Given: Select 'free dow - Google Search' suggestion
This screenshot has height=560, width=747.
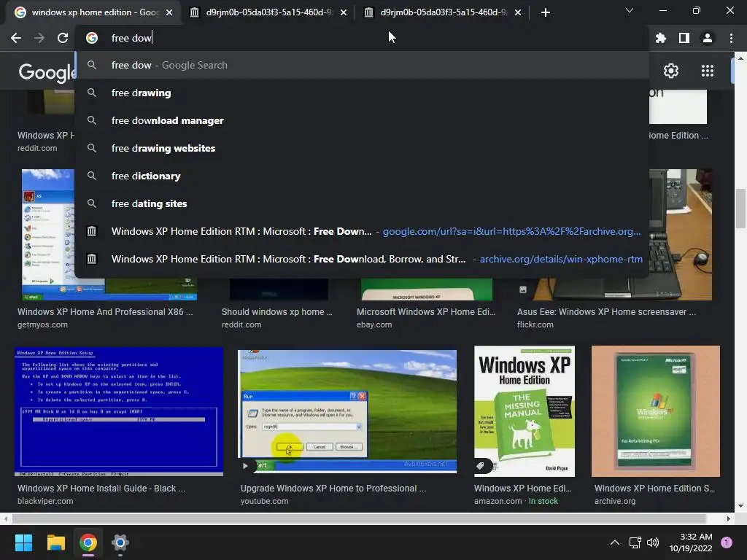Looking at the screenshot, I should [362, 65].
